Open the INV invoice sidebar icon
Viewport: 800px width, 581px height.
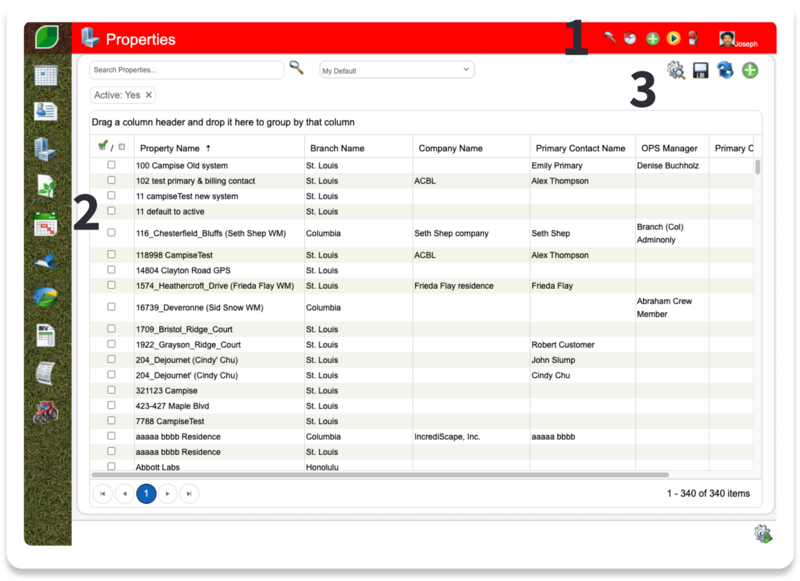point(45,335)
